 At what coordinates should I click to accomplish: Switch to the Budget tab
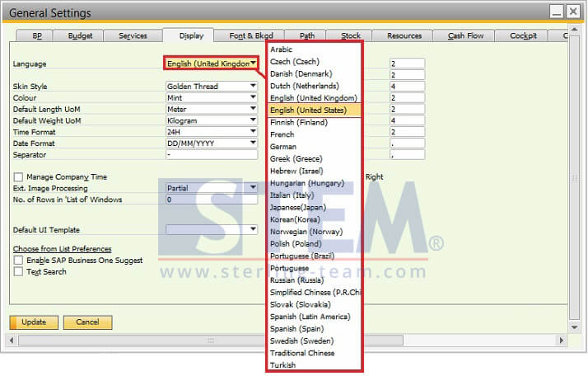point(78,35)
